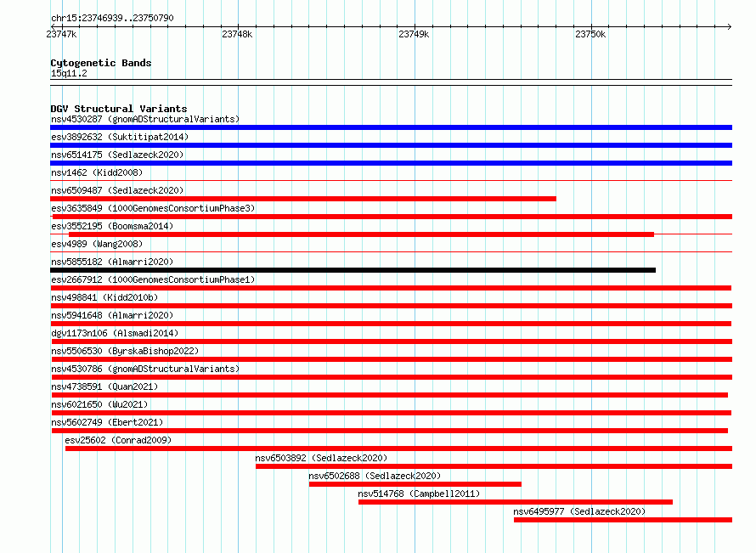
Task: Click esv4989 (Wang2008) label
Action: coord(97,244)
